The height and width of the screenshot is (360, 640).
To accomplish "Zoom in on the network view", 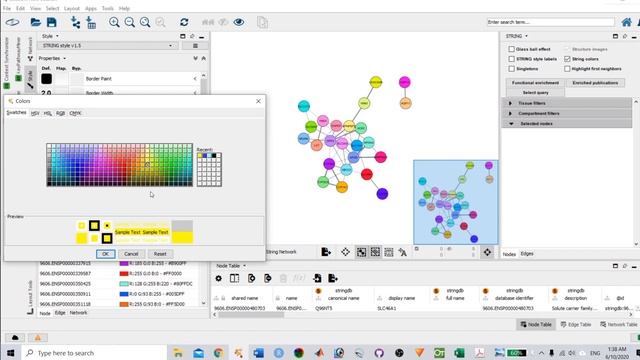I will tap(114, 22).
